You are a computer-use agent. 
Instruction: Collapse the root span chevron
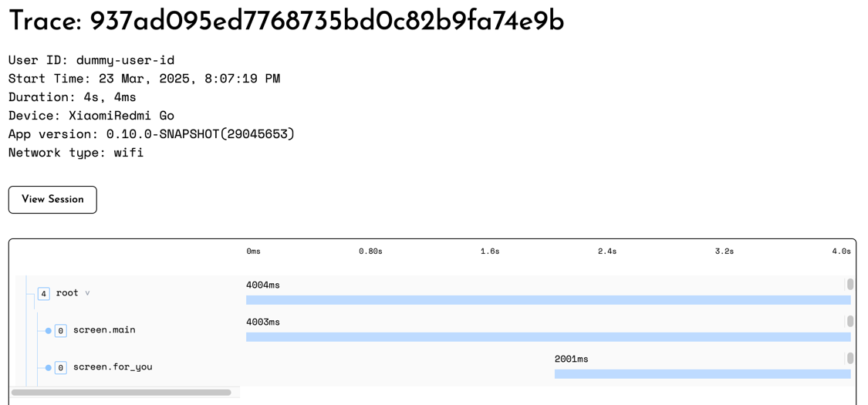pyautogui.click(x=87, y=293)
